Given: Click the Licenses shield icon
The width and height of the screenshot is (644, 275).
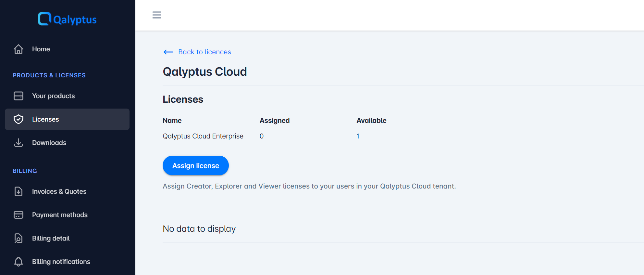Looking at the screenshot, I should tap(19, 119).
